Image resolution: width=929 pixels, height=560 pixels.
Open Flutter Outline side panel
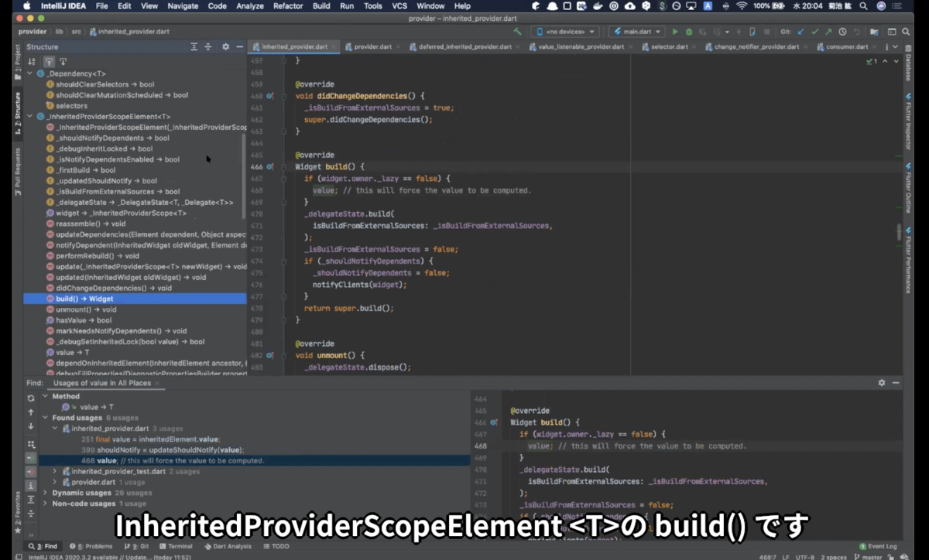pos(908,190)
